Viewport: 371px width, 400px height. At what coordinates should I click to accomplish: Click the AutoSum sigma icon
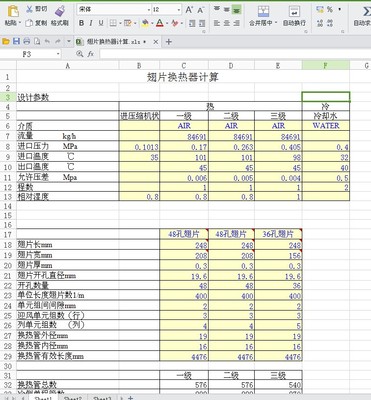[367, 11]
